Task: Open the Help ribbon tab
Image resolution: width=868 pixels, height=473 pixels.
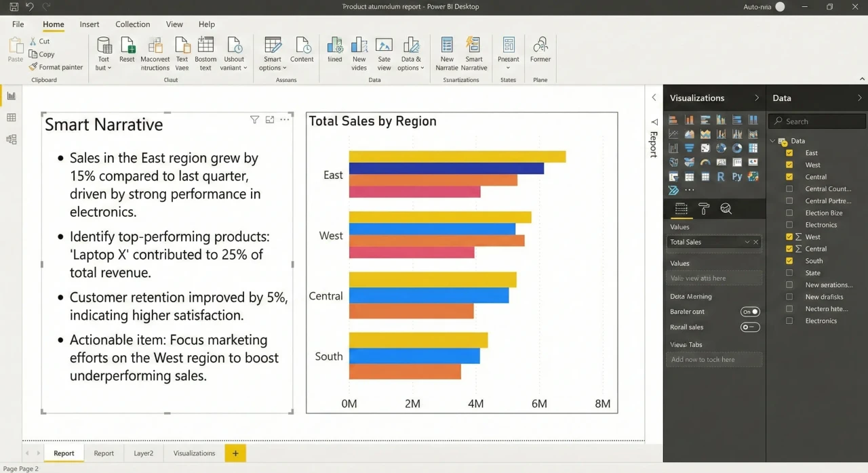Action: click(x=207, y=24)
